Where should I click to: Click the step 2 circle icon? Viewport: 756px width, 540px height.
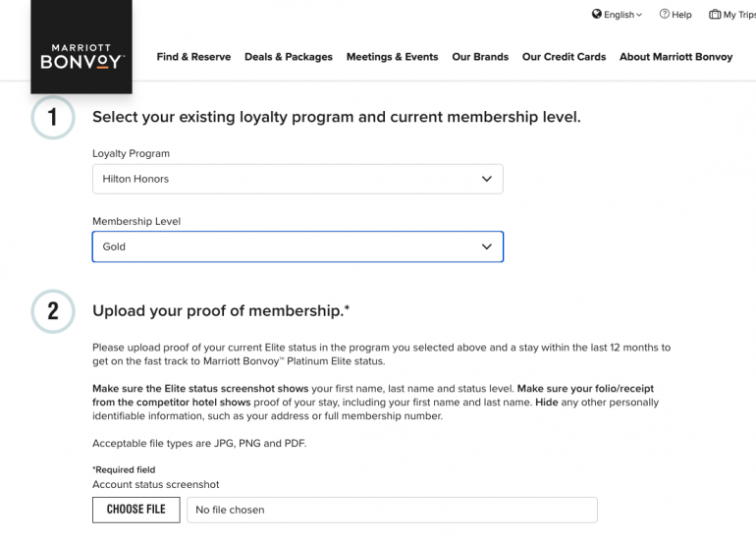click(x=52, y=311)
